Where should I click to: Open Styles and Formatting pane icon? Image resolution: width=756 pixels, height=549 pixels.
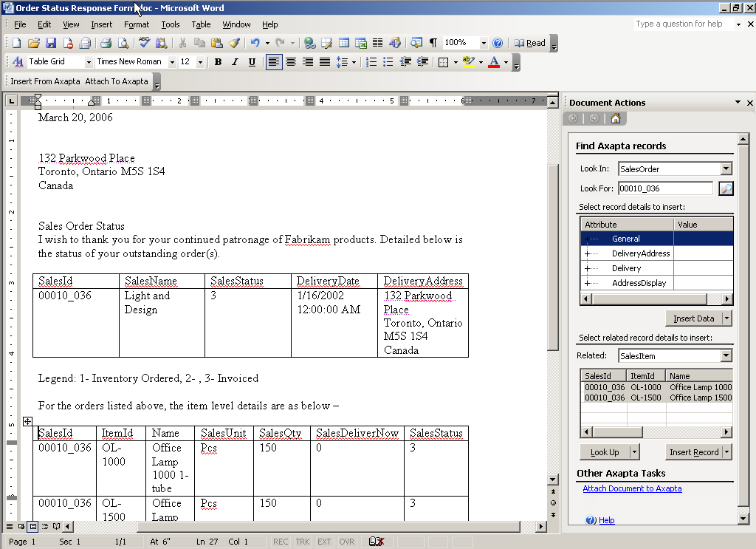[18, 62]
